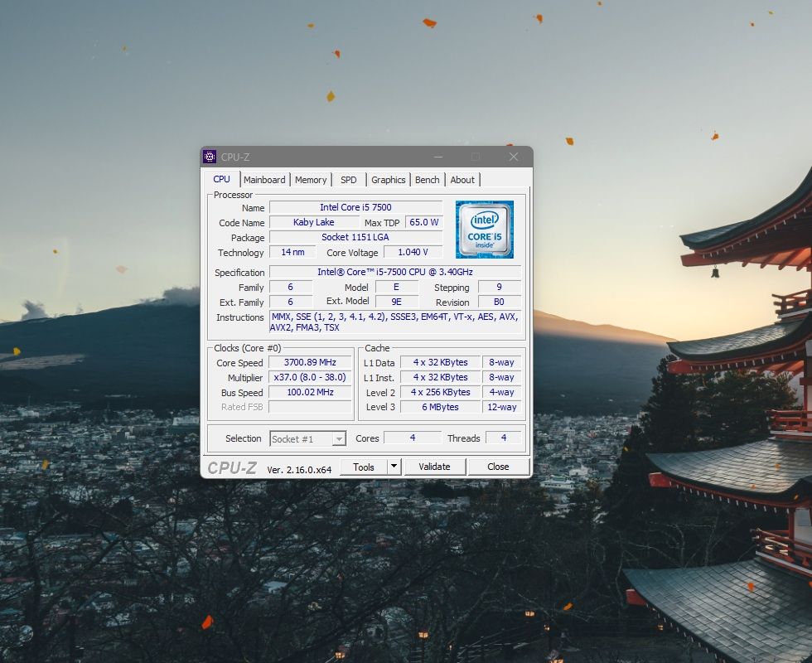Click the Threads value '4'

point(504,438)
